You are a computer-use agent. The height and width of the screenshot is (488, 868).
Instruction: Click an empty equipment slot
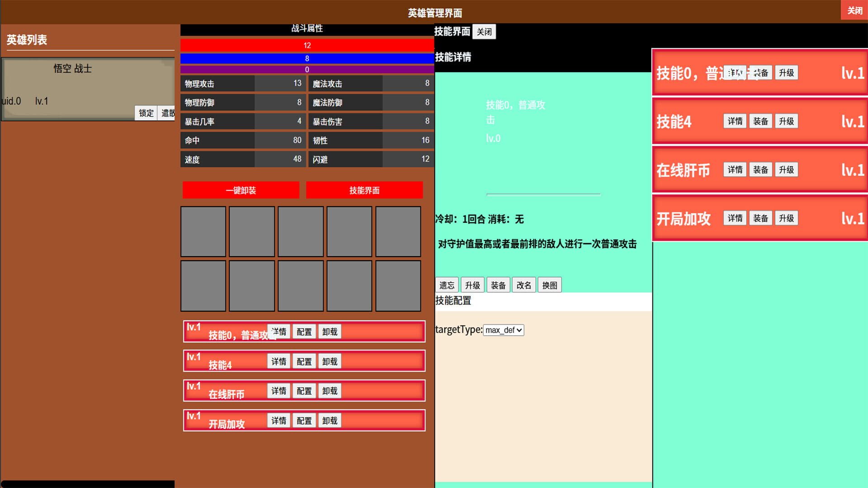coord(203,231)
